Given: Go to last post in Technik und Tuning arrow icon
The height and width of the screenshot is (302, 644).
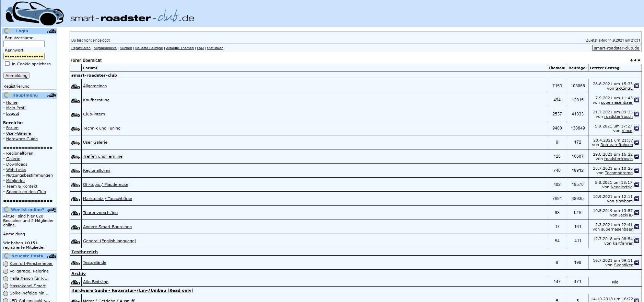Looking at the screenshot, I should (x=637, y=128).
